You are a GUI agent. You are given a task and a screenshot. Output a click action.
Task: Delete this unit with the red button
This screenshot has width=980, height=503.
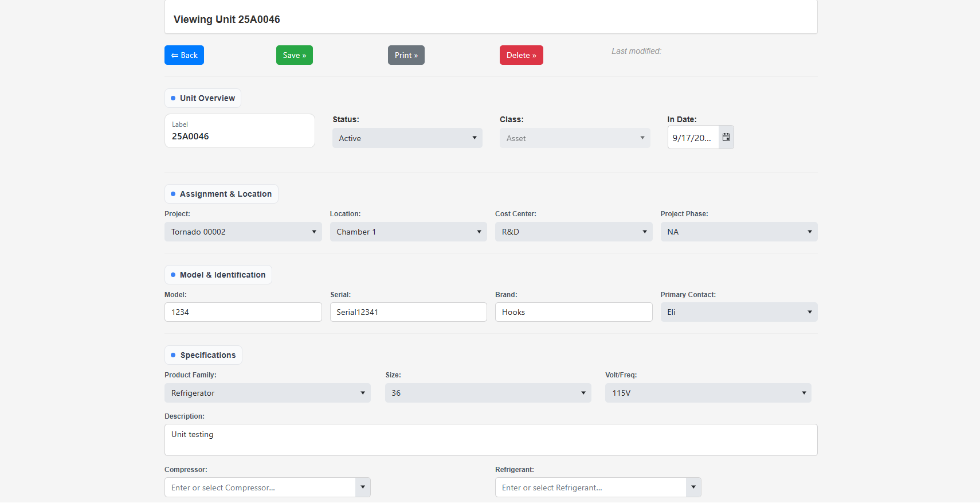pyautogui.click(x=521, y=55)
